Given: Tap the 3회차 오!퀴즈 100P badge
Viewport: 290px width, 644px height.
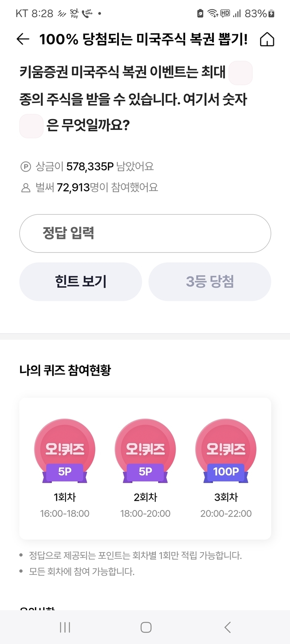Looking at the screenshot, I should coord(226,451).
